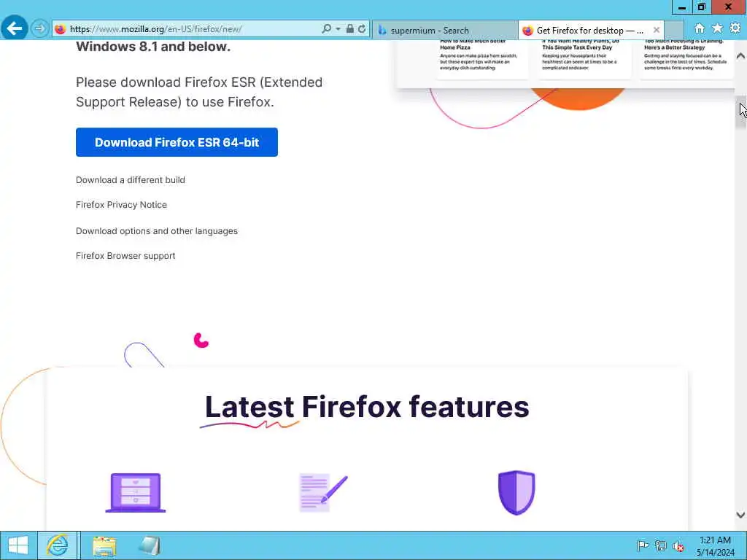Switch to the supermium - Search tab

pyautogui.click(x=445, y=30)
